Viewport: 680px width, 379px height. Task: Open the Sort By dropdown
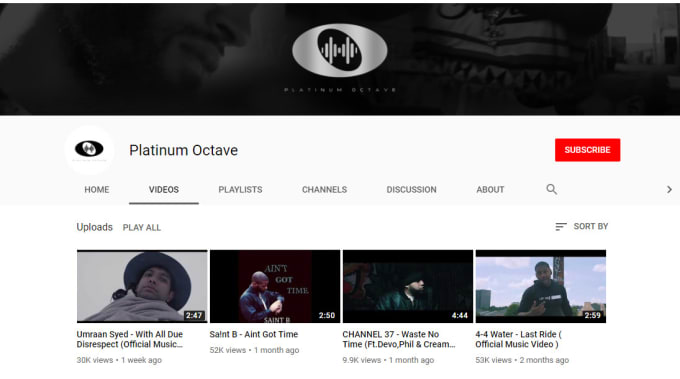pyautogui.click(x=582, y=226)
